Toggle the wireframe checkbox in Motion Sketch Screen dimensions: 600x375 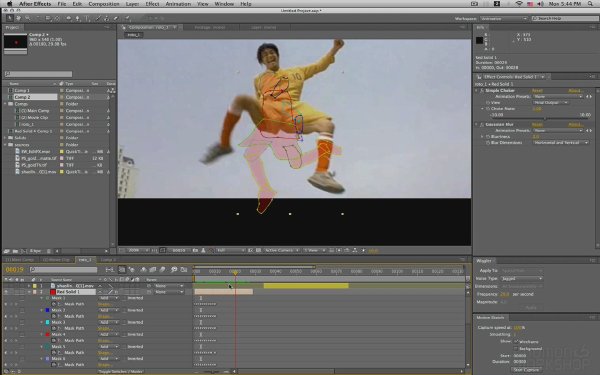coord(516,341)
